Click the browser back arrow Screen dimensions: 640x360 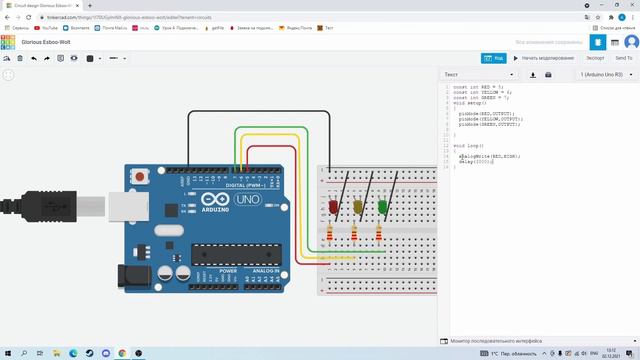(x=7, y=18)
